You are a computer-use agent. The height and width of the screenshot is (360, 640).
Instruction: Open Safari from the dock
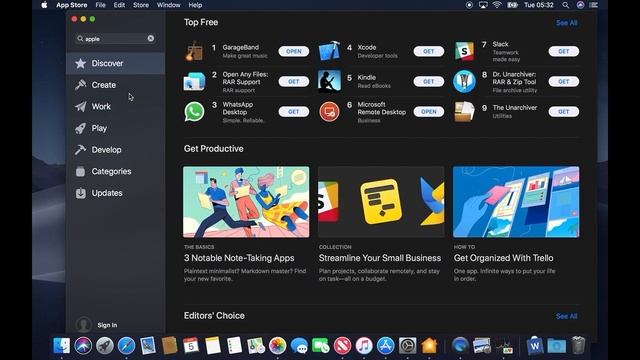(127, 346)
